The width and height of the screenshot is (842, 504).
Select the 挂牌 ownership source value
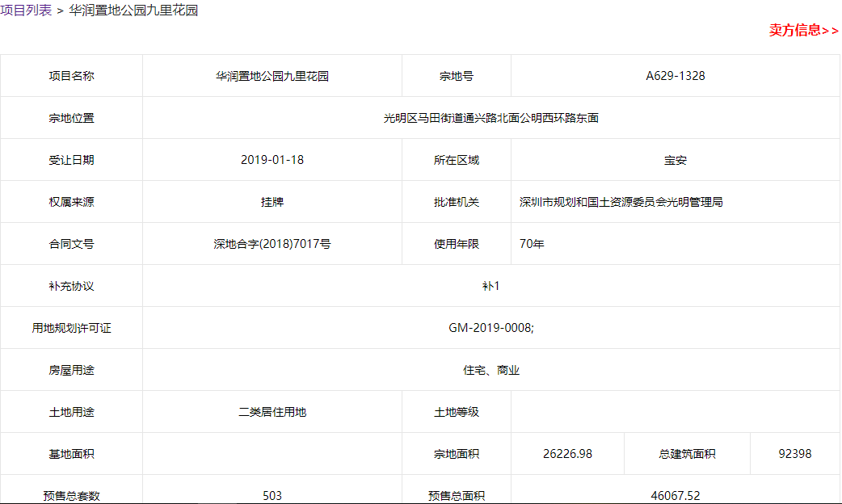tap(272, 202)
